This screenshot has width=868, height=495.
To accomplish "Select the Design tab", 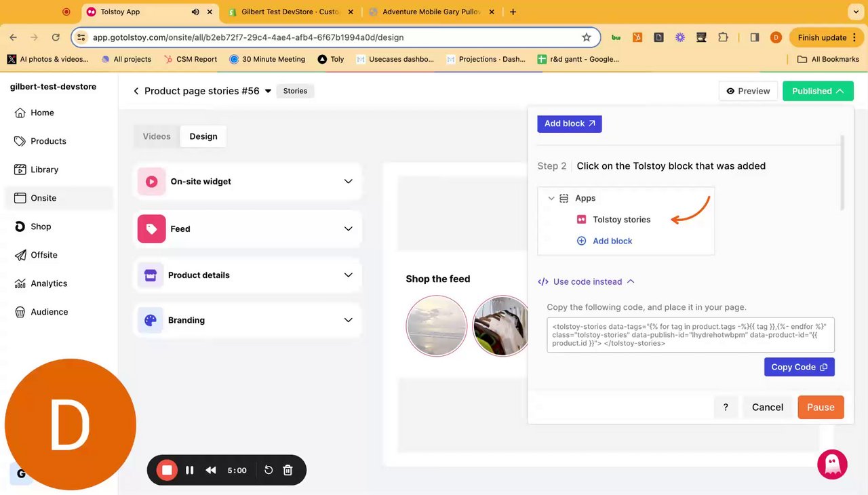I will [203, 136].
